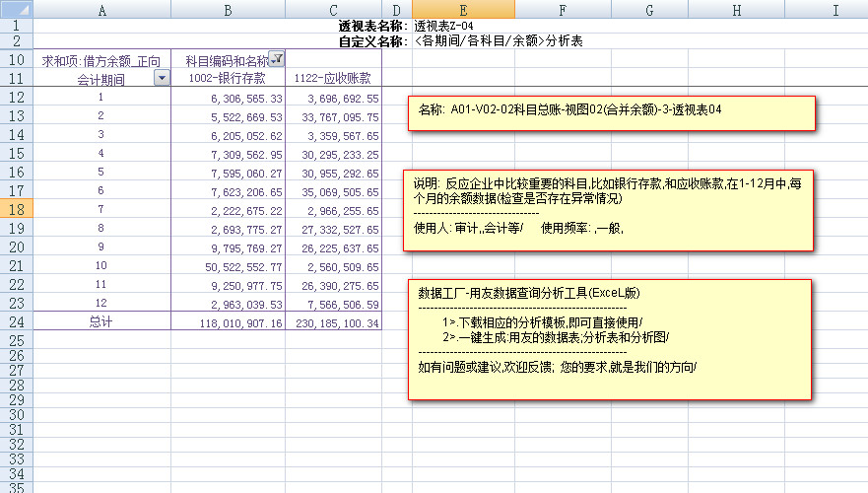Select the highlighted row 18 header
Screen dimensions: 868x493
pyautogui.click(x=16, y=210)
